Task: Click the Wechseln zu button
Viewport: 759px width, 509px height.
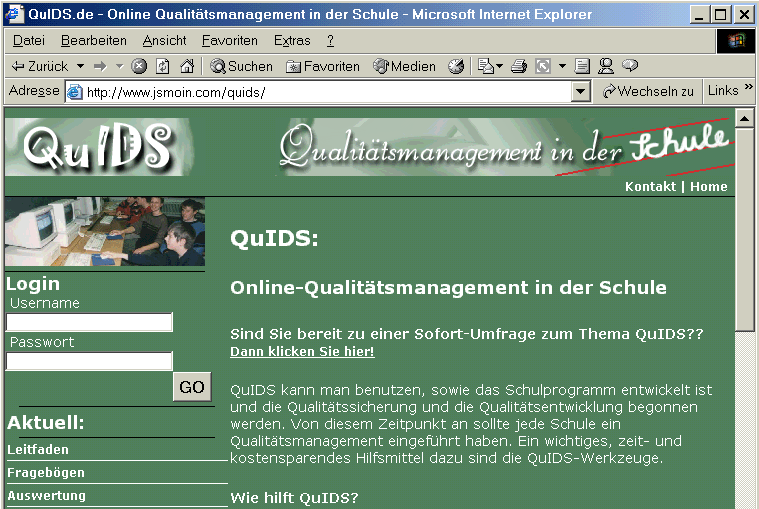Action: 648,91
